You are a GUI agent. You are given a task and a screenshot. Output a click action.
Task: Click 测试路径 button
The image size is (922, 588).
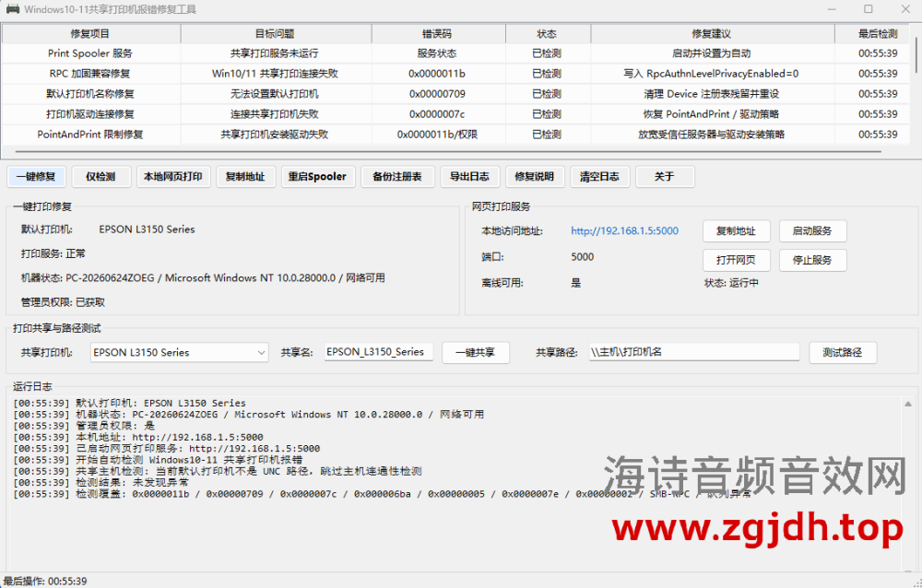point(843,352)
